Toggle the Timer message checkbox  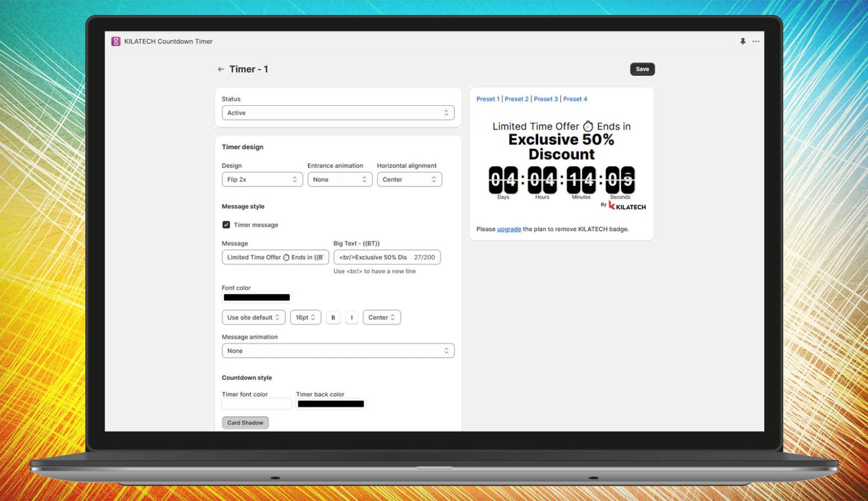point(226,224)
